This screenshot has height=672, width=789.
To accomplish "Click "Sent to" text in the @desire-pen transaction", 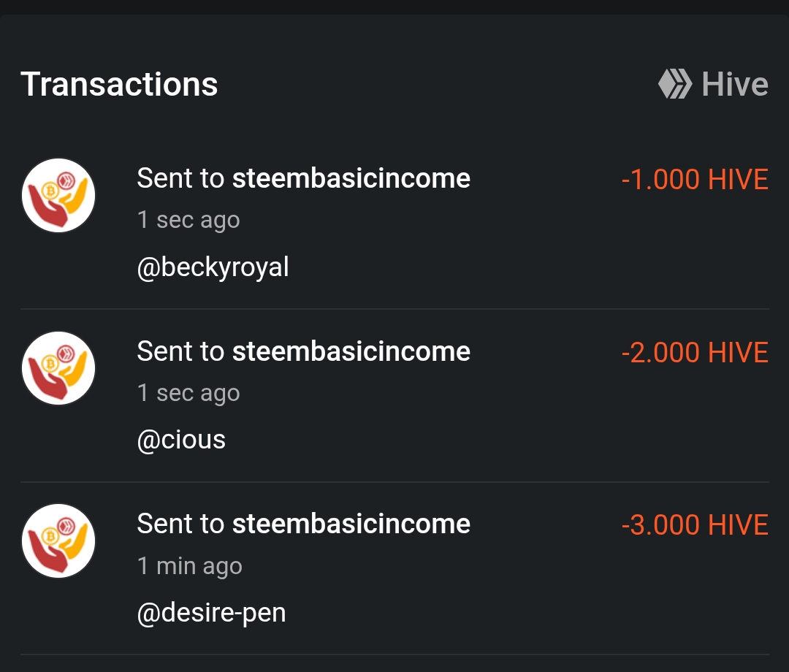I will [x=180, y=524].
